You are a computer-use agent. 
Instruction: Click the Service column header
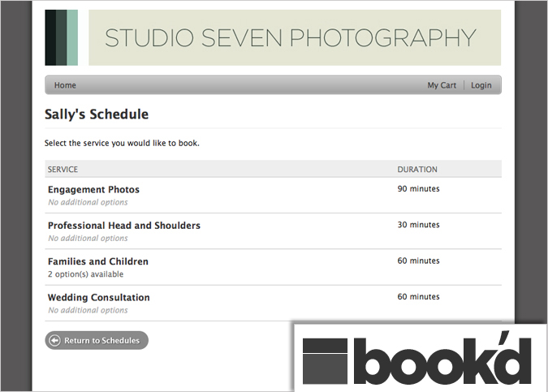63,170
